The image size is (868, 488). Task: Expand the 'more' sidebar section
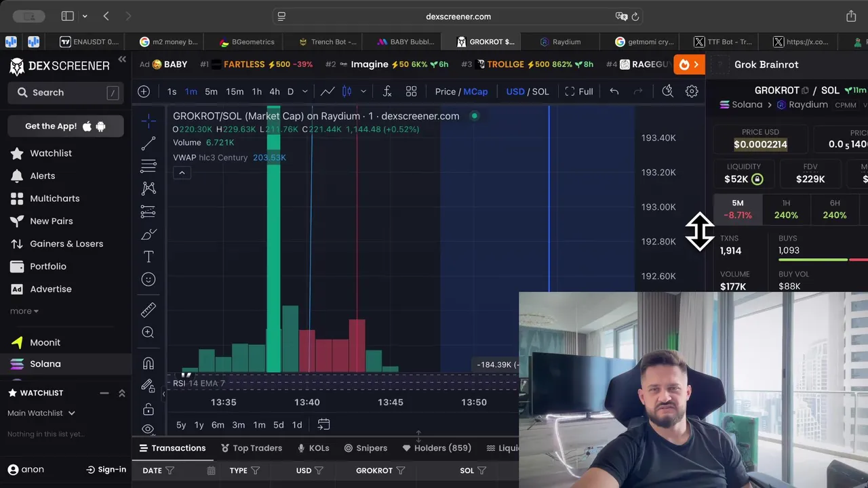tap(24, 311)
